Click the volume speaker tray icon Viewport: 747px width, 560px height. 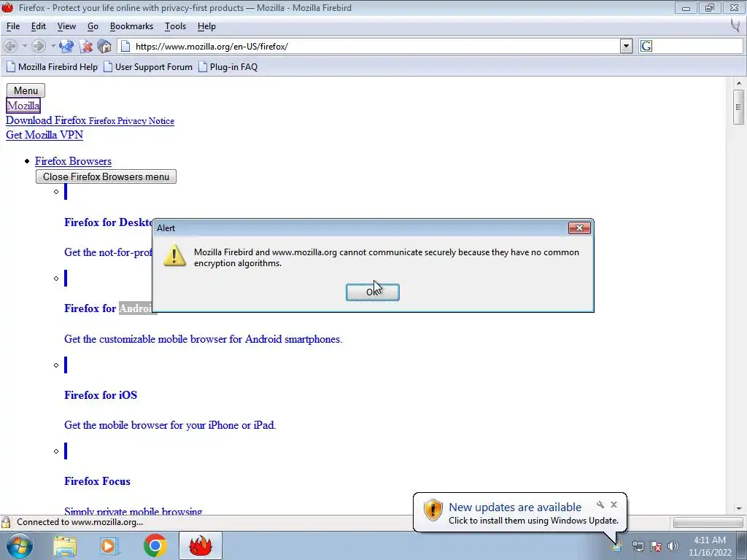point(673,546)
